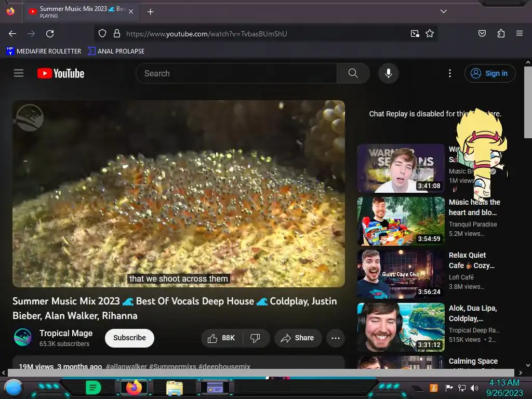Like the video with 88K thumbs up

[x=222, y=338]
